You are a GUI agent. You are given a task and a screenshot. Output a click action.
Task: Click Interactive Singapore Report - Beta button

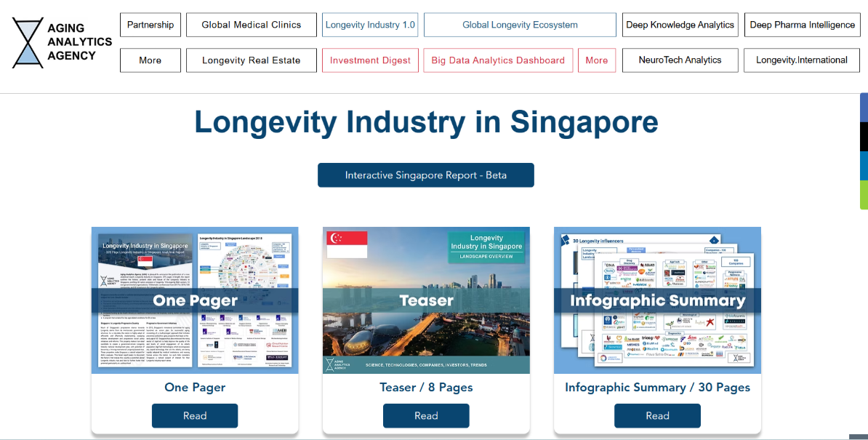pyautogui.click(x=426, y=175)
